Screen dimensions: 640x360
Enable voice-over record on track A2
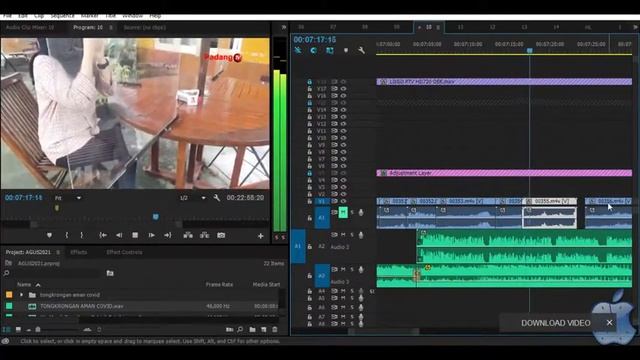(x=361, y=235)
